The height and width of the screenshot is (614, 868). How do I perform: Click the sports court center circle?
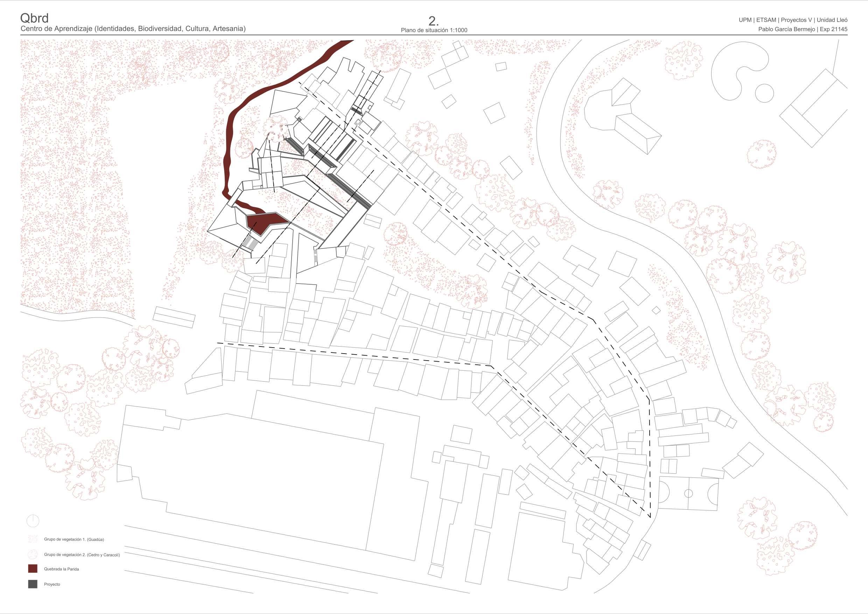[x=688, y=493]
